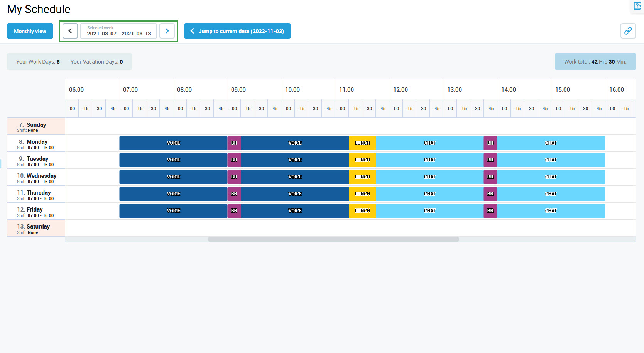Jump to current date 2022-11-03
Viewport: 644px width, 353px height.
click(237, 31)
